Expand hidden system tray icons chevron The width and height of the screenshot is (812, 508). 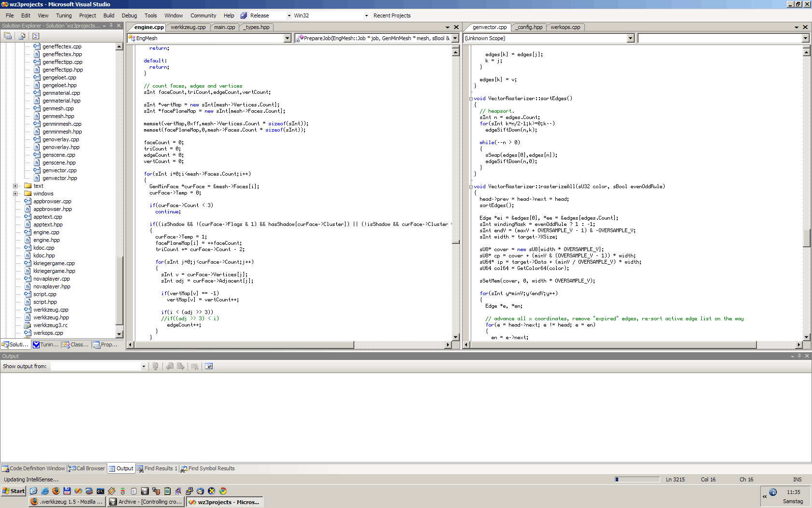click(x=765, y=496)
